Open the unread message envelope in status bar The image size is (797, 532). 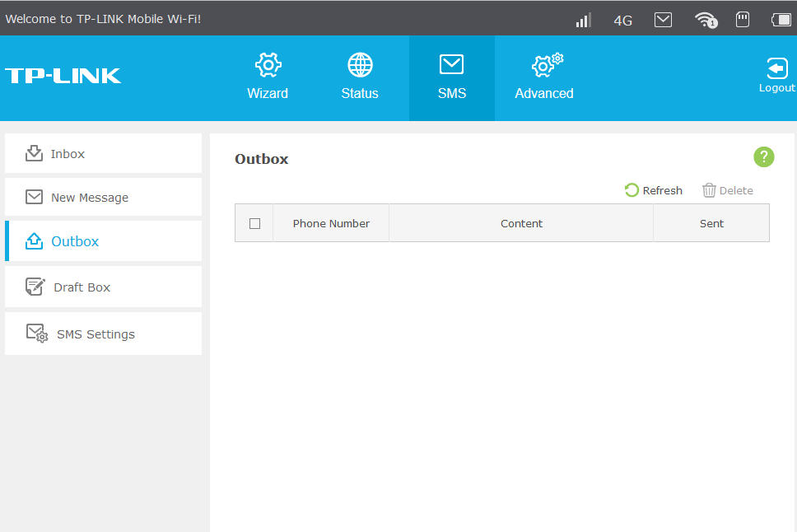click(x=663, y=20)
